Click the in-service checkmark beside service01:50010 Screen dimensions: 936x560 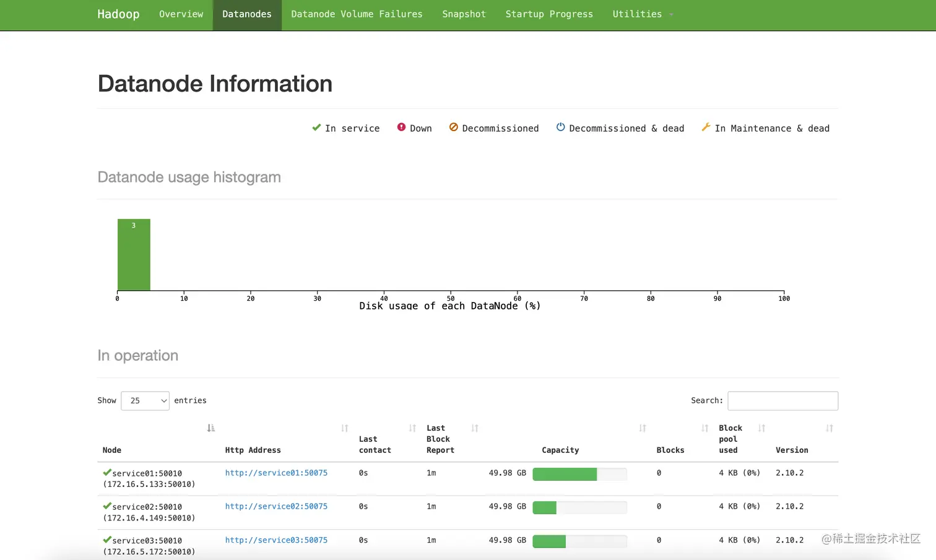coord(107,473)
